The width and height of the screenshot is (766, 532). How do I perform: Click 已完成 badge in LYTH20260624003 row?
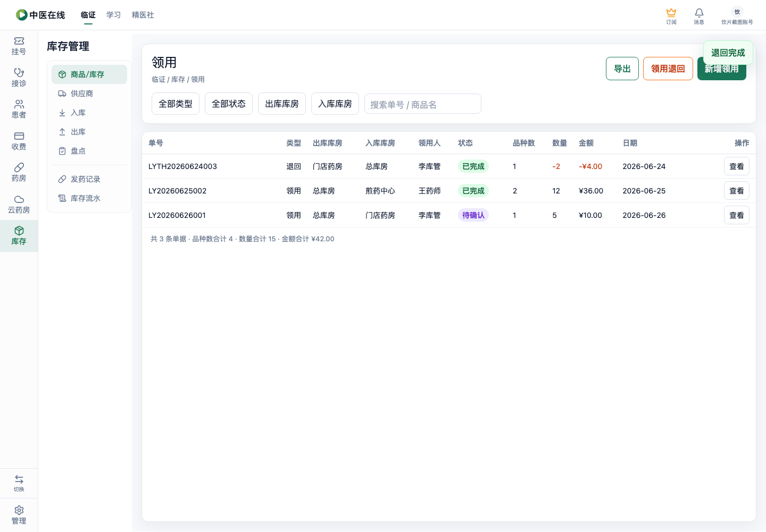[x=473, y=166]
